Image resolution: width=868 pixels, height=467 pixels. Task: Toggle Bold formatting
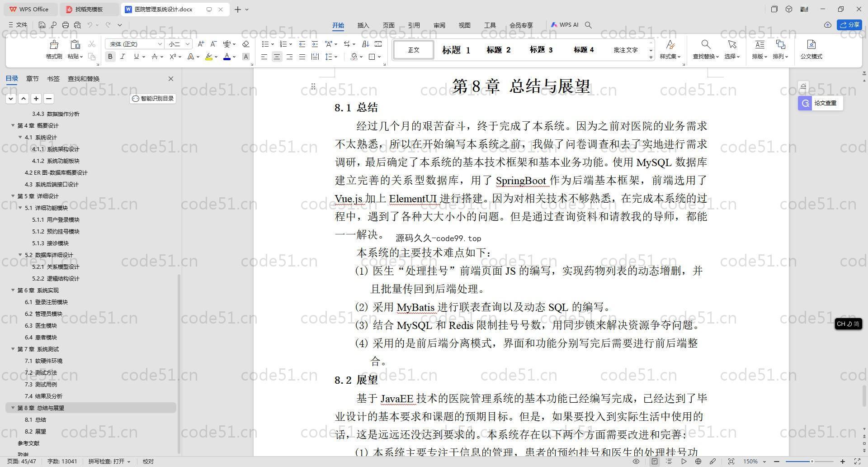(110, 57)
